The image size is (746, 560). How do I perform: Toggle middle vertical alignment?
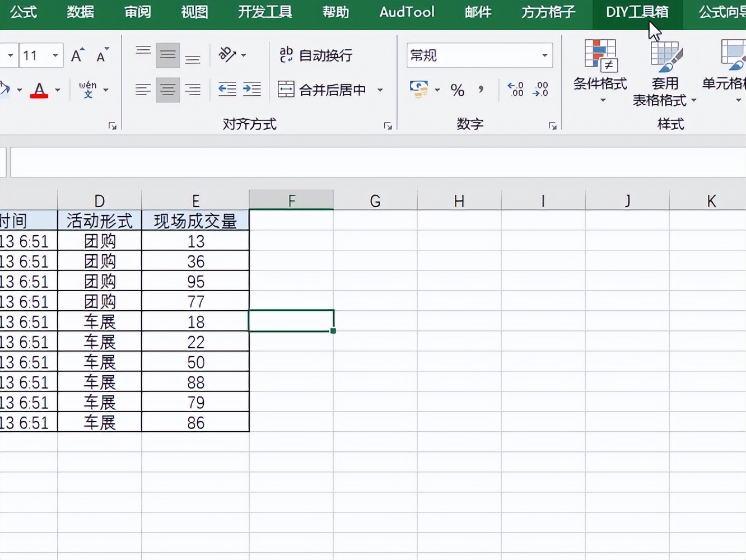pos(167,54)
